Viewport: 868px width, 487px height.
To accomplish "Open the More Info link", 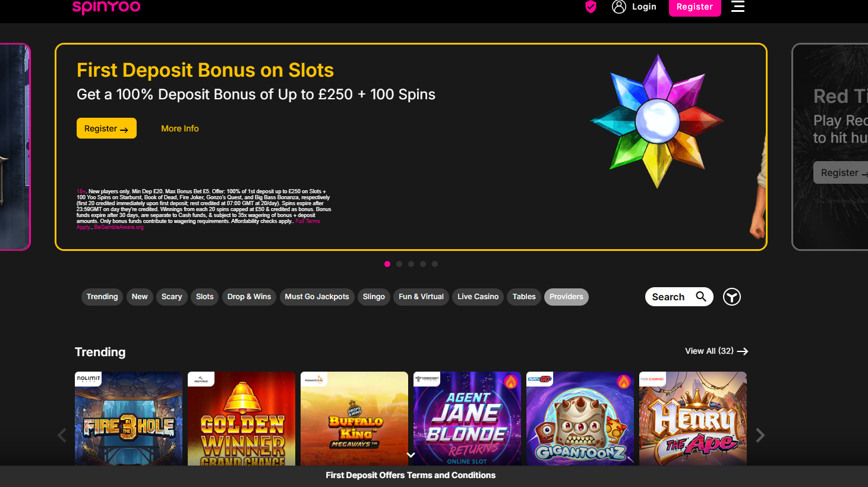I will pos(180,128).
